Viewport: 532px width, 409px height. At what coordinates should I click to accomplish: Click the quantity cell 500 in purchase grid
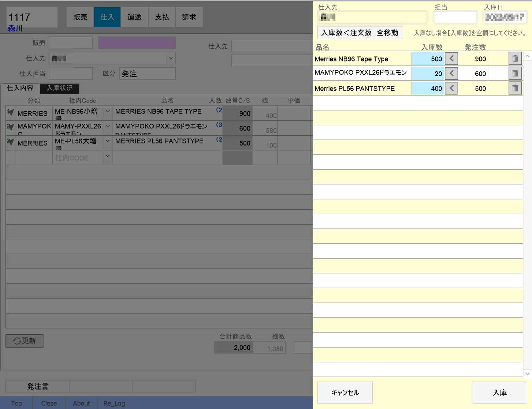[x=237, y=143]
